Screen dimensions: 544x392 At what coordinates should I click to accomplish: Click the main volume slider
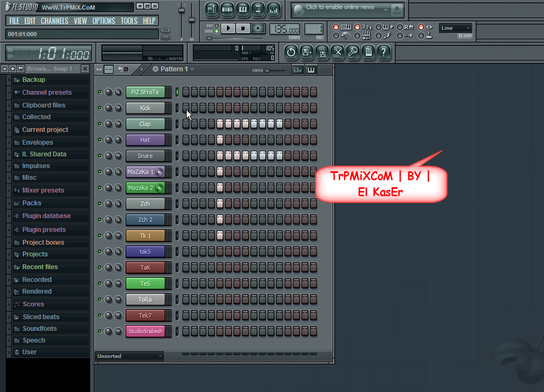[181, 21]
